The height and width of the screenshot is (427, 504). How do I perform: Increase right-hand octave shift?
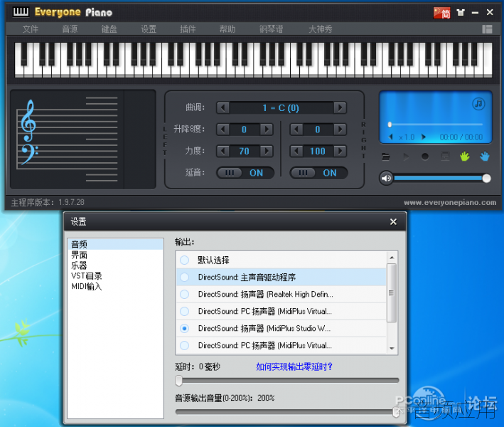pos(340,130)
